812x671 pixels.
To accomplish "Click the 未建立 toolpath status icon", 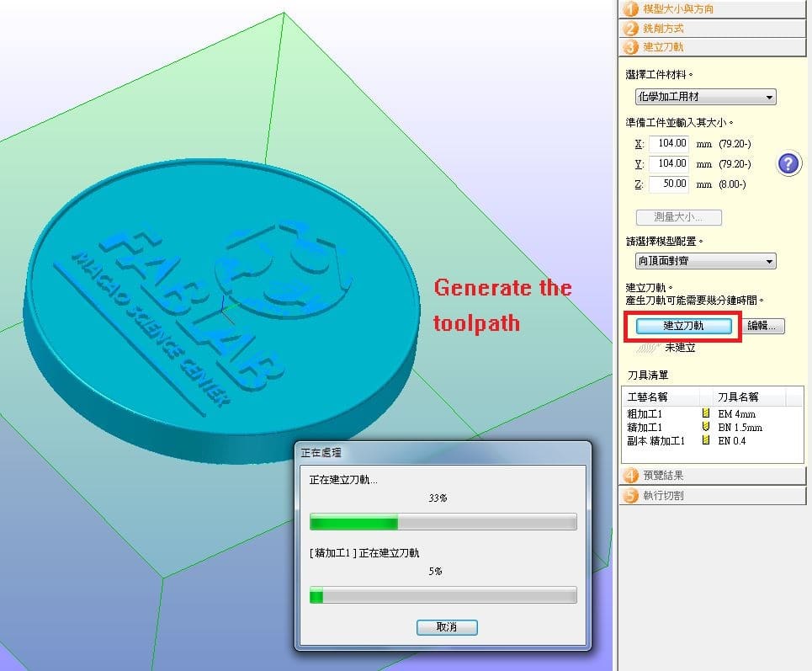I will pyautogui.click(x=649, y=348).
